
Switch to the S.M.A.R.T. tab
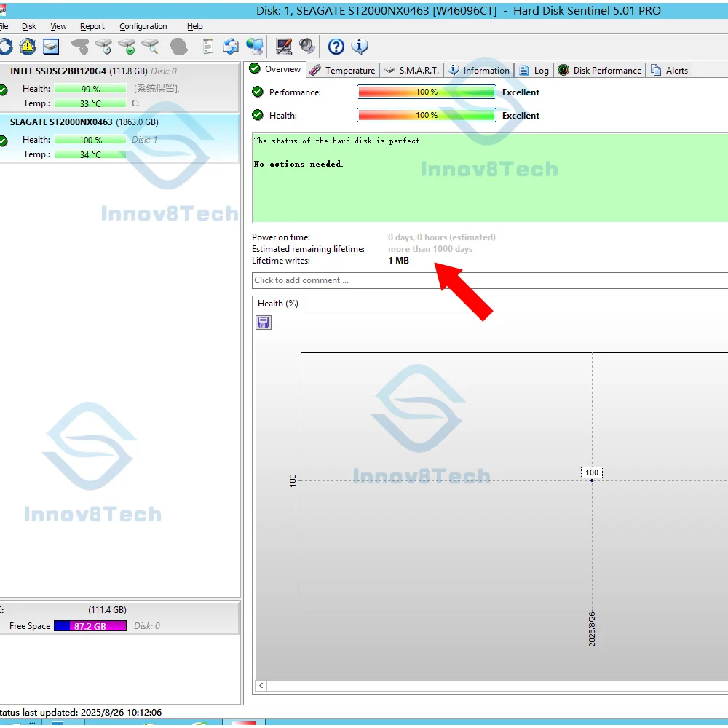(x=411, y=71)
